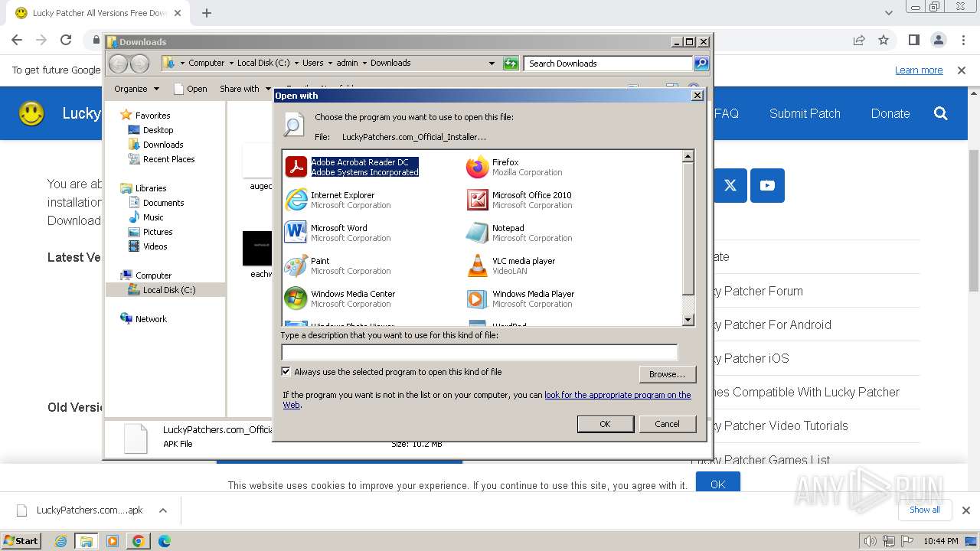980x551 pixels.
Task: Click the Learn more link
Action: click(919, 70)
